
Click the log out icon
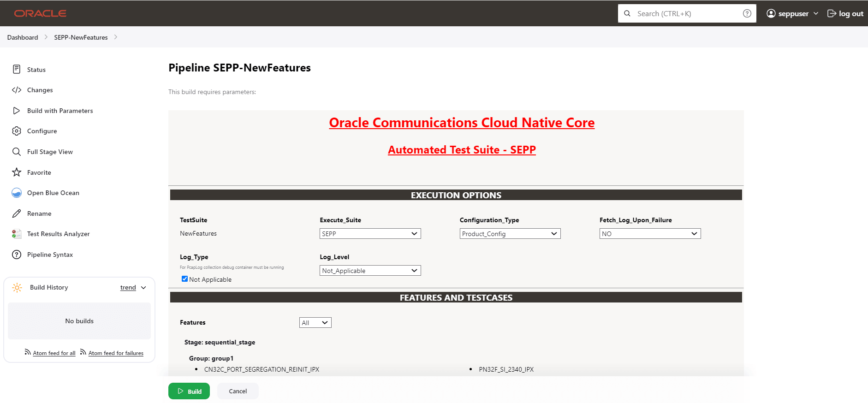(832, 13)
